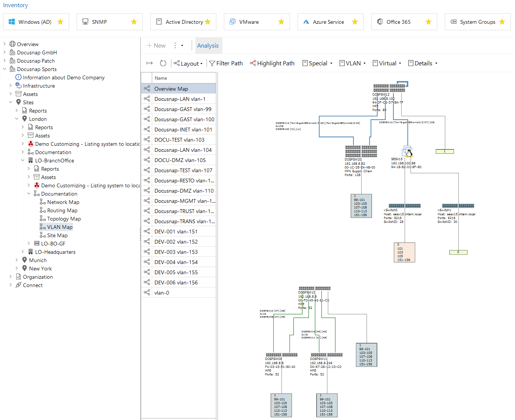The image size is (515, 420).
Task: Select the VLAN Map tree item
Action: pyautogui.click(x=60, y=227)
